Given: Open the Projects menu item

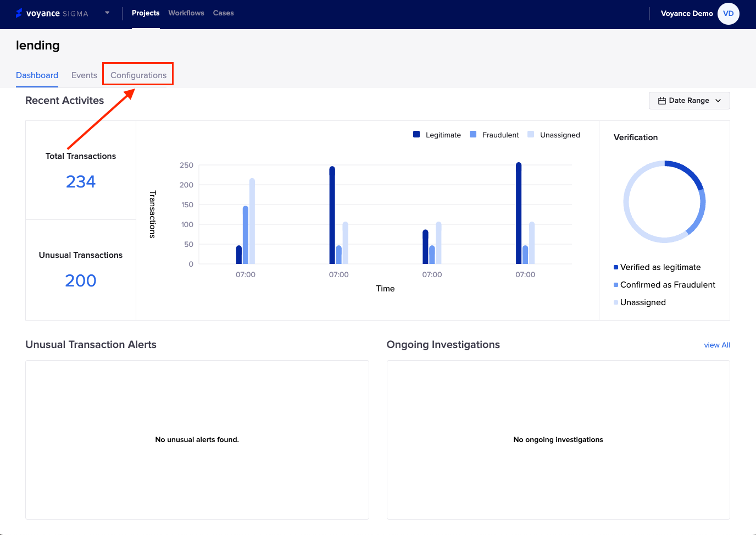Looking at the screenshot, I should (146, 13).
